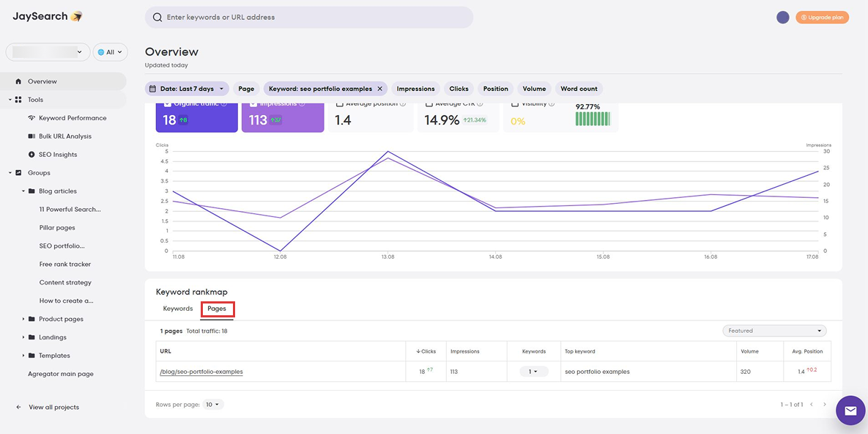Enable the Visibility checkbox
Image resolution: width=868 pixels, height=434 pixels.
(516, 103)
